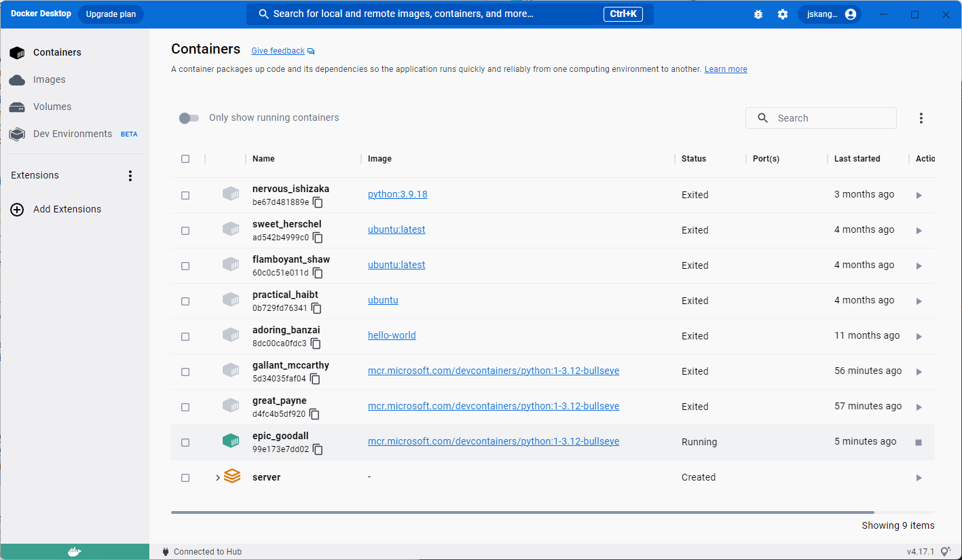Start the server compose stack
962x560 pixels.
tap(919, 478)
